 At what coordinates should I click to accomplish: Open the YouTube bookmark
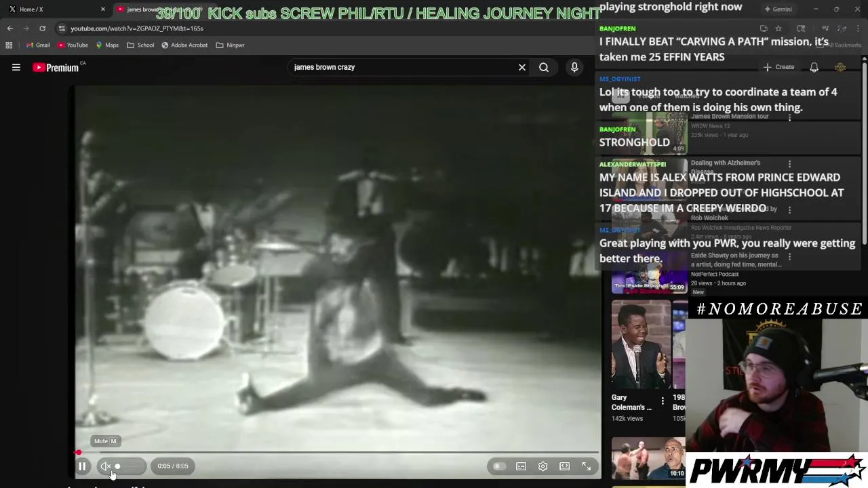[73, 45]
